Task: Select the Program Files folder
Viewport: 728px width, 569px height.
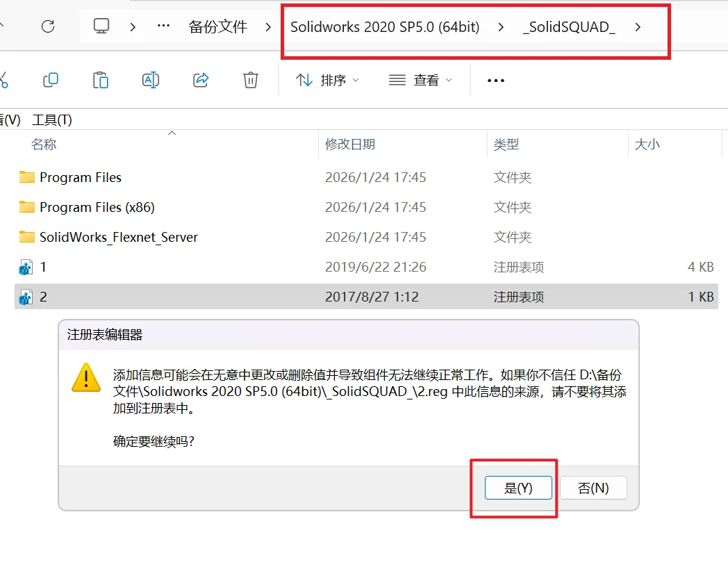Action: (81, 177)
